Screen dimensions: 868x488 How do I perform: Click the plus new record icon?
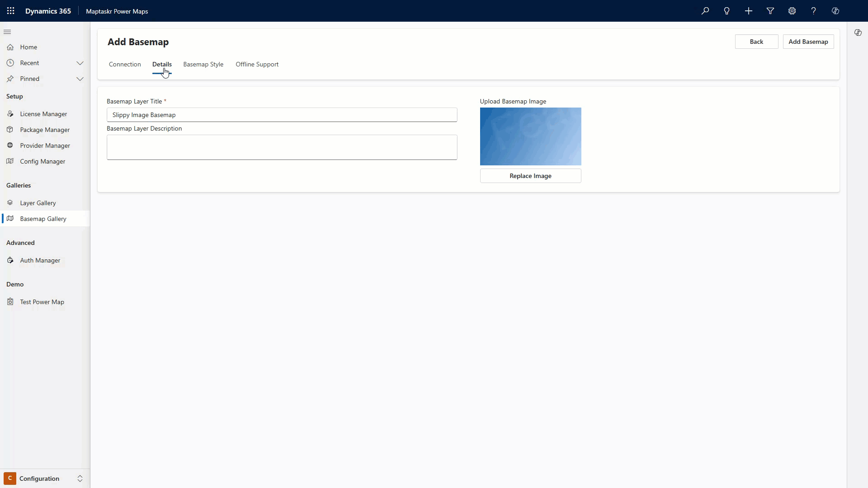(x=749, y=11)
